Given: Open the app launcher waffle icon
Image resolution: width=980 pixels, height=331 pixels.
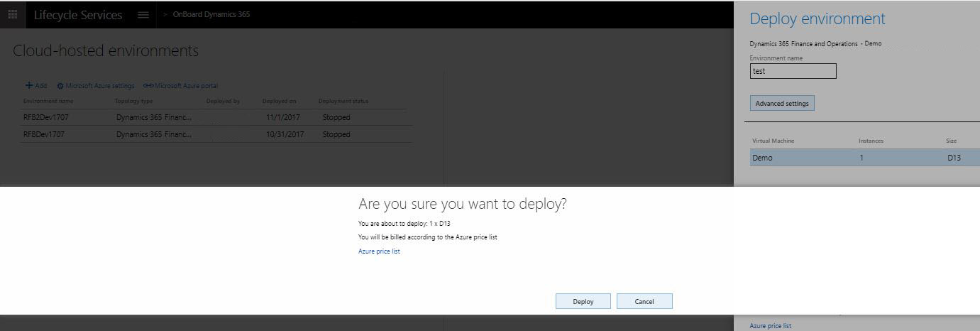Looking at the screenshot, I should [x=13, y=15].
